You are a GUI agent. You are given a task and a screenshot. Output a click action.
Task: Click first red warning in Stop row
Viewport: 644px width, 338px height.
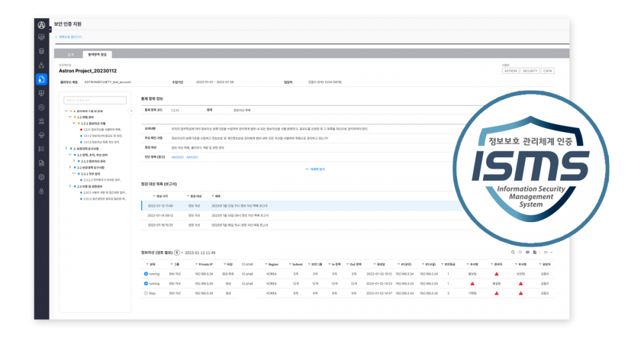click(497, 293)
